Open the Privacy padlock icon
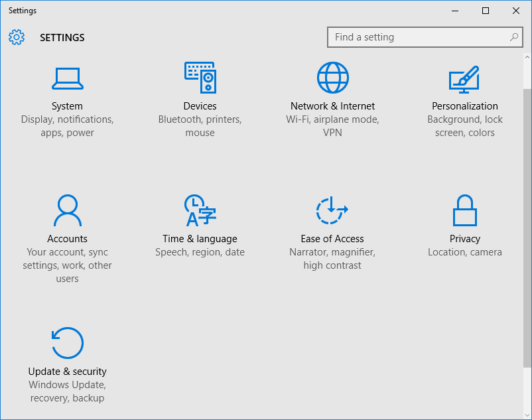Image resolution: width=532 pixels, height=420 pixels. tap(465, 210)
